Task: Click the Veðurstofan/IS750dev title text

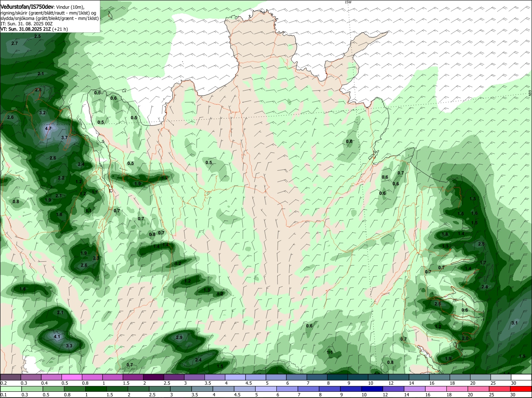Action: [x=27, y=7]
